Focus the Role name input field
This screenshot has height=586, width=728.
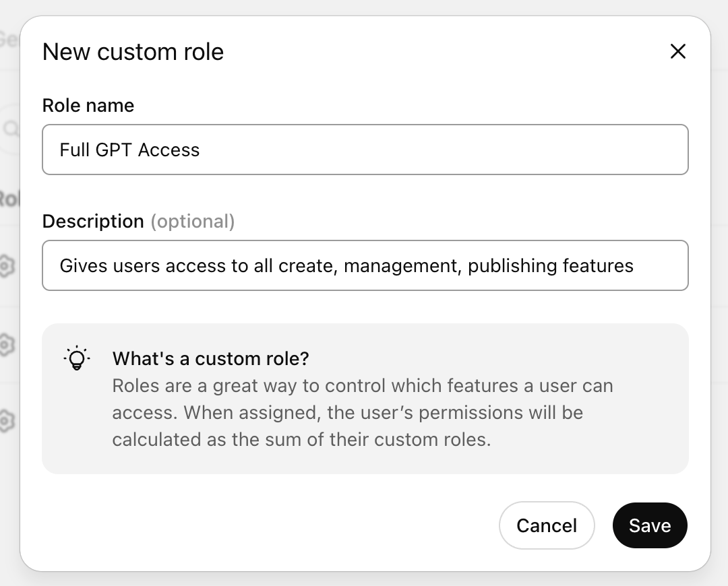(x=365, y=150)
